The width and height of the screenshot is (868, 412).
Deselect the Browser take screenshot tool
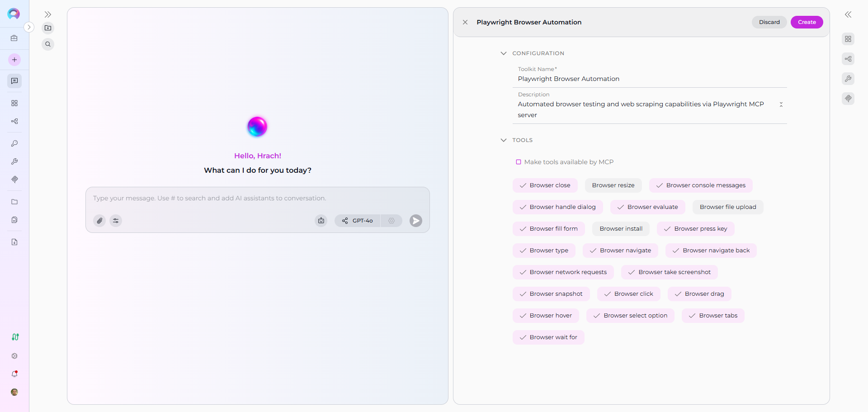tap(669, 272)
